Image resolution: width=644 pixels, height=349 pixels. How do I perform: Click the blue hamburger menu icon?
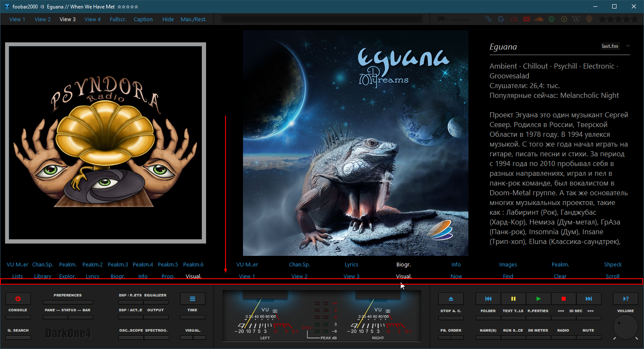193,299
